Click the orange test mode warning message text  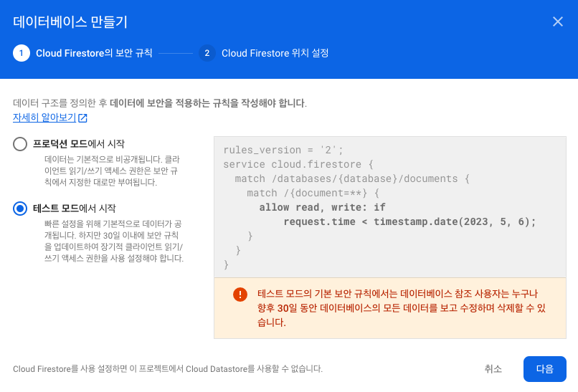pos(402,308)
